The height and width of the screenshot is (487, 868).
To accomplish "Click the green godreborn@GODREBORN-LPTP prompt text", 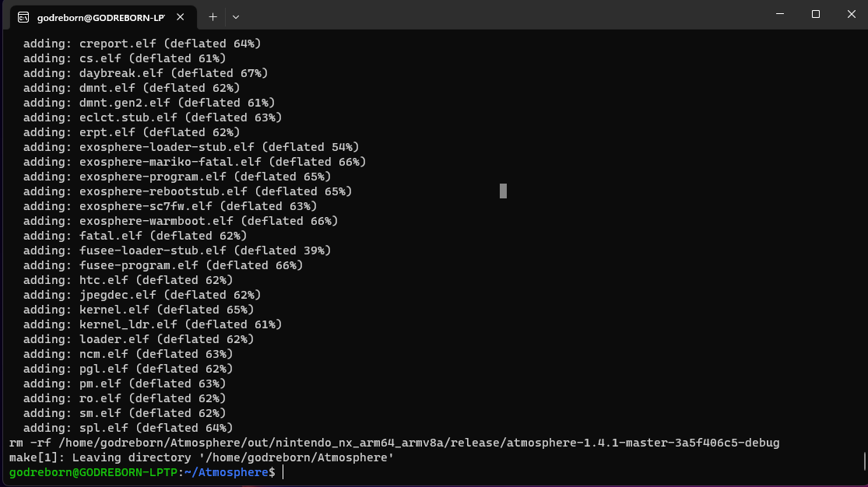I will (93, 473).
